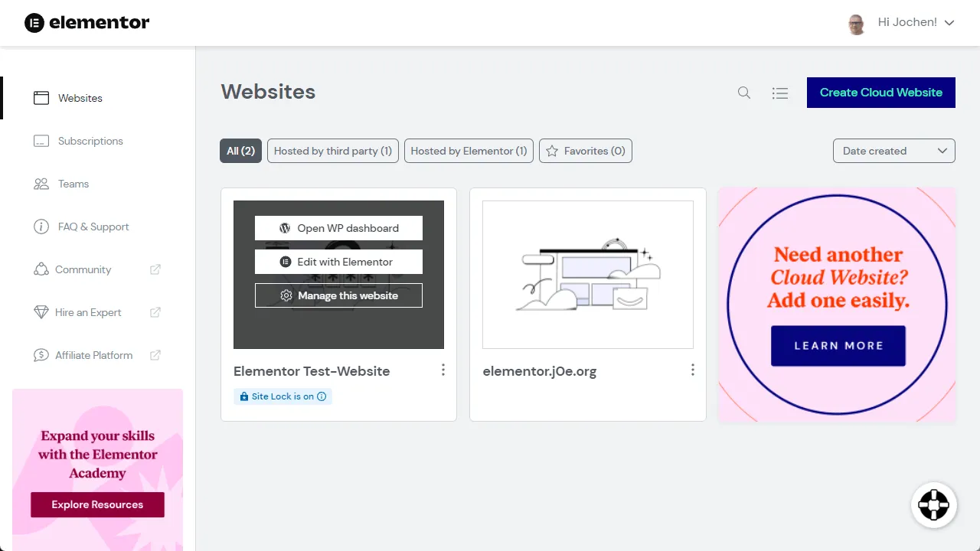Screen dimensions: 980x551
Task: Click Edit with Elementor button
Action: [x=338, y=262]
